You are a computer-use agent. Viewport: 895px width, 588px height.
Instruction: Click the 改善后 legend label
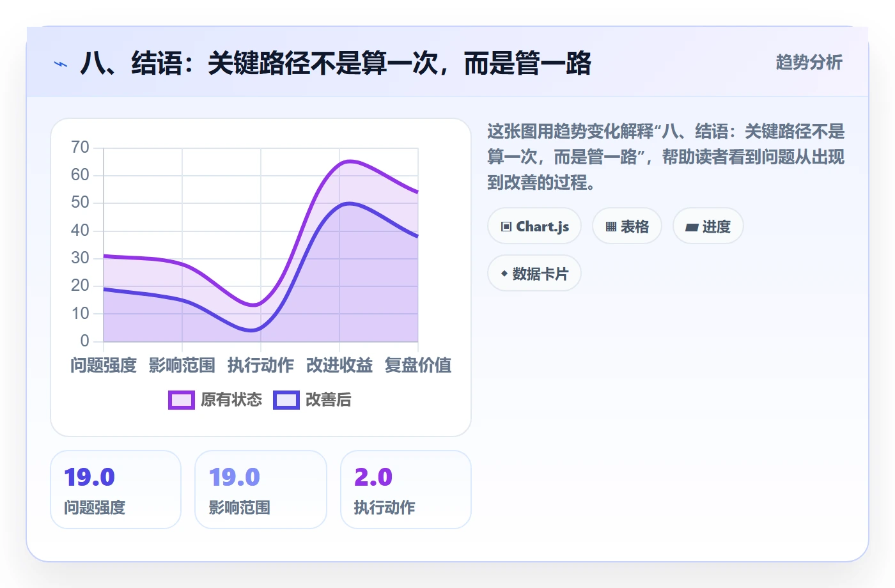click(x=329, y=400)
